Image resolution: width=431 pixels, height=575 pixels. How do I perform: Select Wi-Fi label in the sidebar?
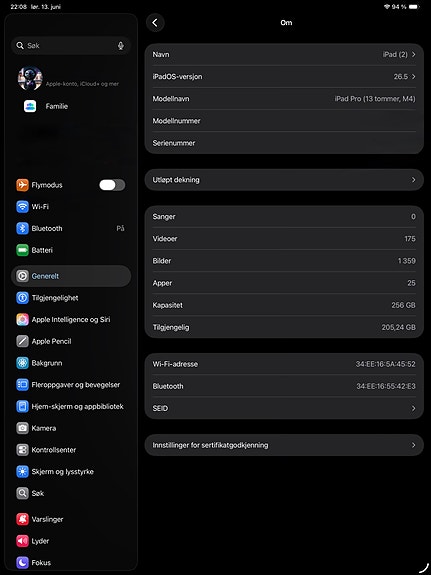40,207
